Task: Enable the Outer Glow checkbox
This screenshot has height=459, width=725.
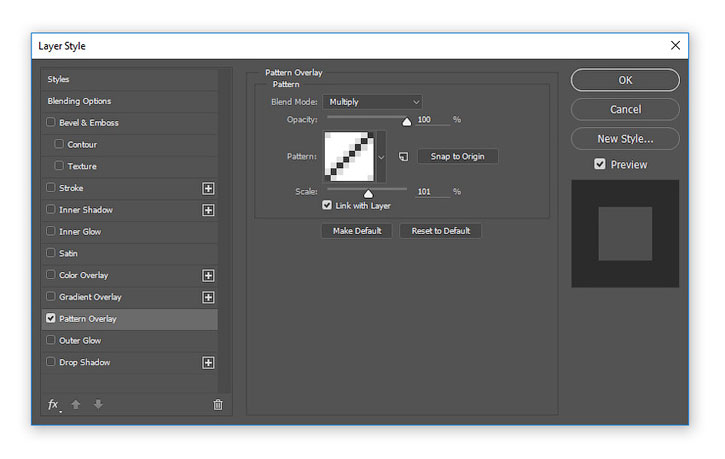Action: (x=50, y=340)
